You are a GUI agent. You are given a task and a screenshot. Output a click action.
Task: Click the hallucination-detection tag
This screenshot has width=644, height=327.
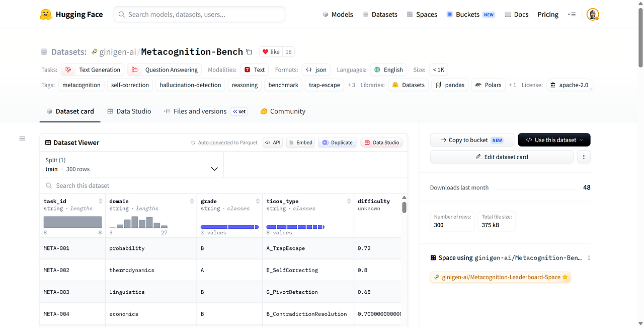(x=191, y=85)
